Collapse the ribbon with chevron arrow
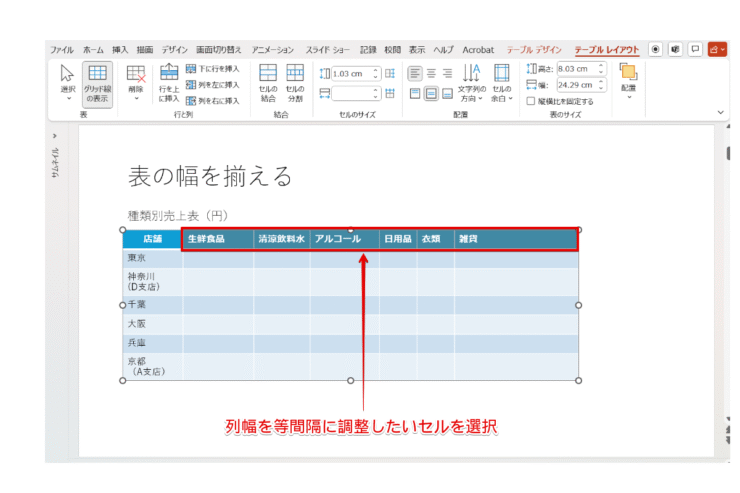This screenshot has width=740, height=493. point(721,112)
